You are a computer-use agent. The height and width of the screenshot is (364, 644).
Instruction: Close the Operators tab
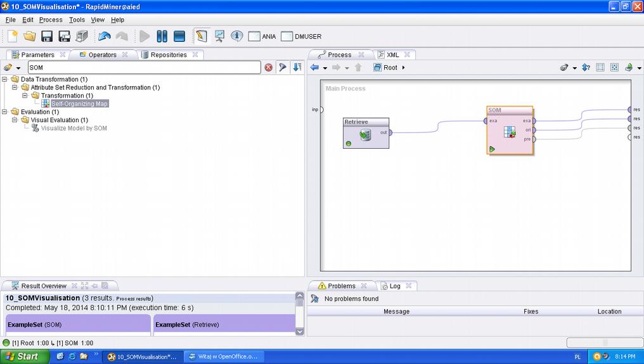click(124, 54)
